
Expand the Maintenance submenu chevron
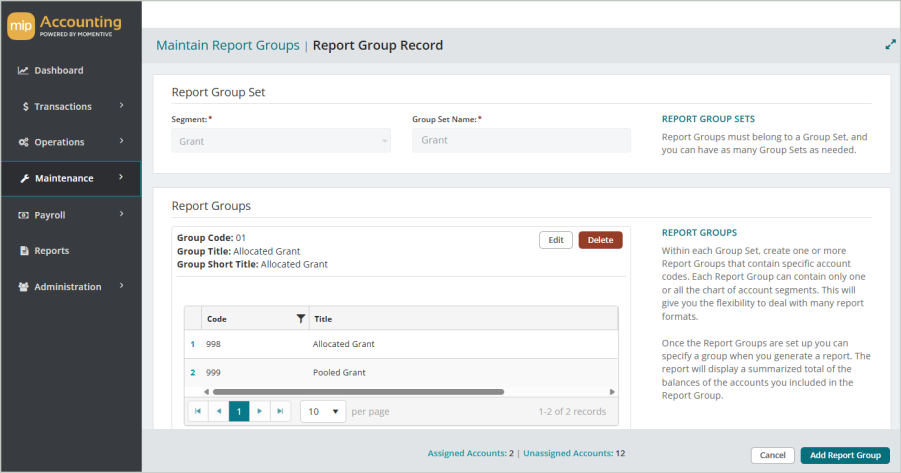point(121,177)
